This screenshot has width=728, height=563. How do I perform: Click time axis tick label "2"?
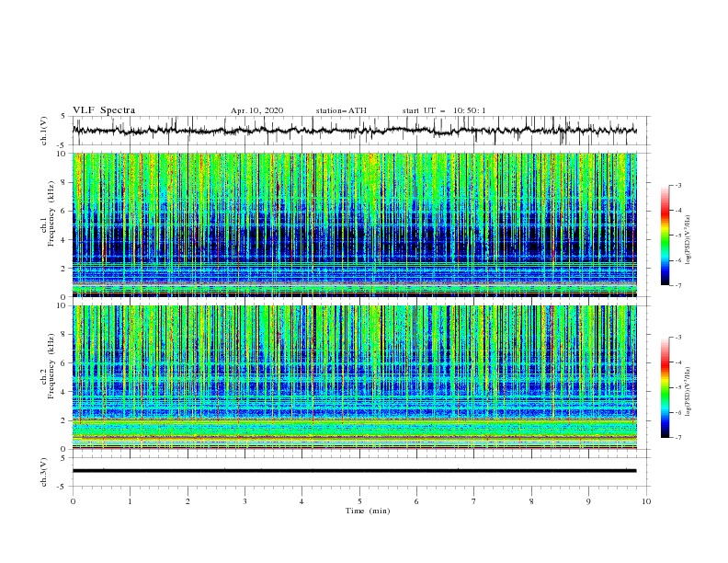pos(188,501)
